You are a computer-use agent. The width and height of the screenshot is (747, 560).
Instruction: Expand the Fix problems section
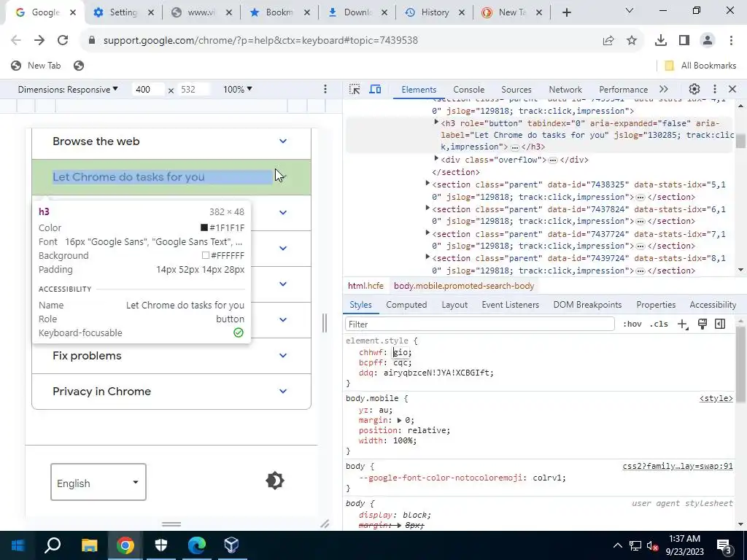click(171, 356)
